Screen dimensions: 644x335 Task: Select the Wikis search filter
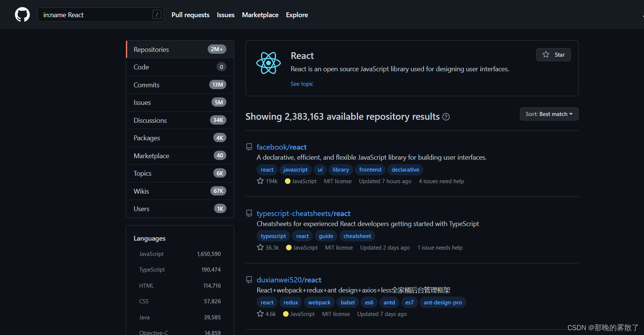click(180, 191)
